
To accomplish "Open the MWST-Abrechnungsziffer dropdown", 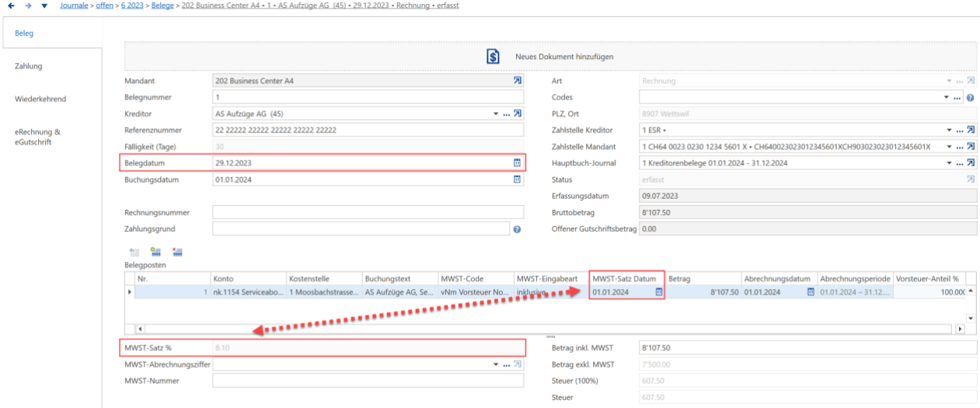I will [496, 364].
